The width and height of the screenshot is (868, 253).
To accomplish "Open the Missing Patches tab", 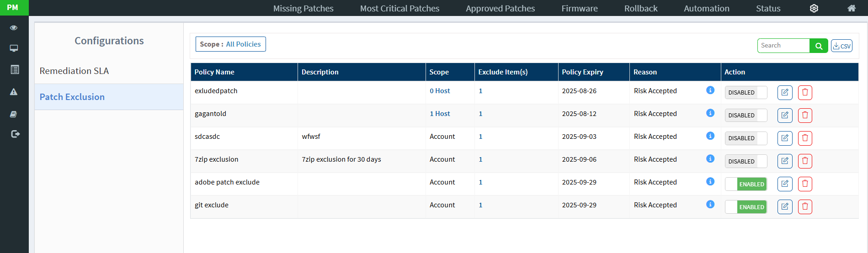I will (x=303, y=8).
